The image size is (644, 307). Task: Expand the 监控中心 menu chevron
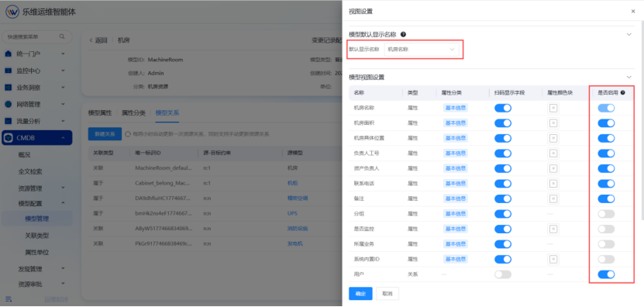pos(64,71)
